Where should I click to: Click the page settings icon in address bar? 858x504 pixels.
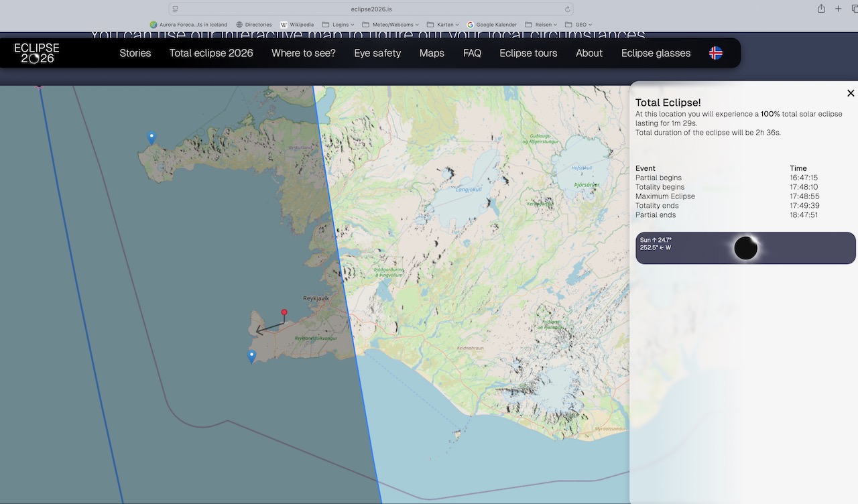[x=175, y=9]
